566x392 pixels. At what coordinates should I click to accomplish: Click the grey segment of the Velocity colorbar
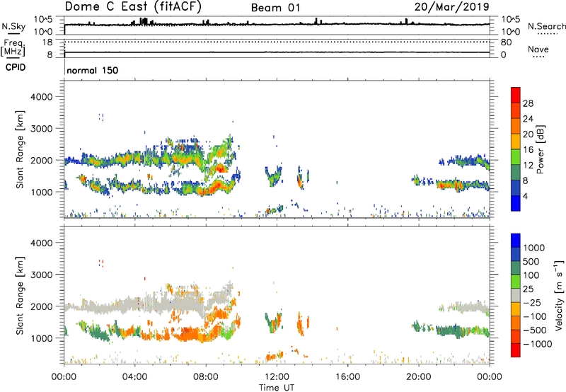[516, 296]
